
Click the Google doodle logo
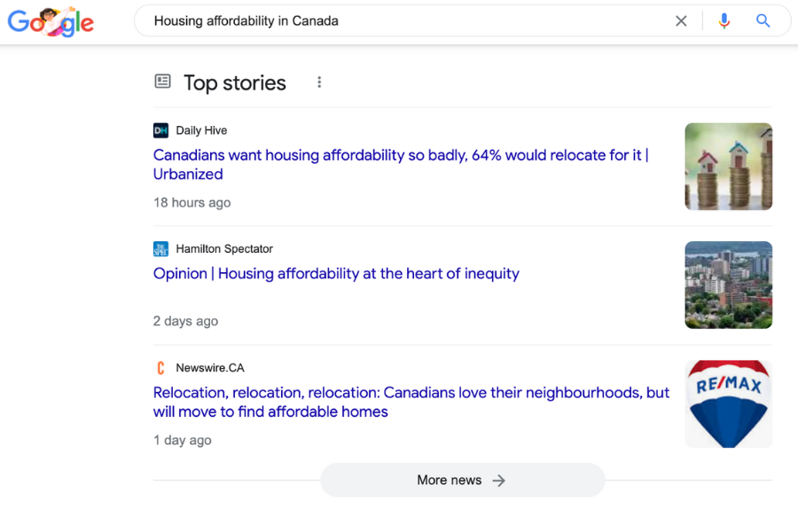[x=51, y=21]
